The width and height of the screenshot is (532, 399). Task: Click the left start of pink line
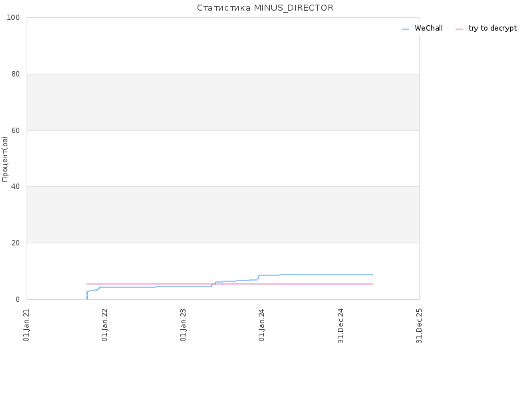[x=87, y=284]
